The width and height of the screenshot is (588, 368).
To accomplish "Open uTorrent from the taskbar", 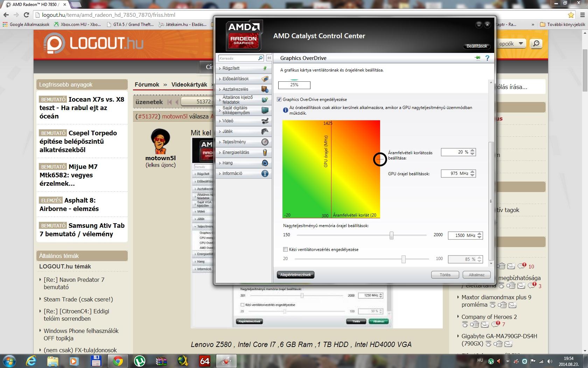I will point(140,361).
